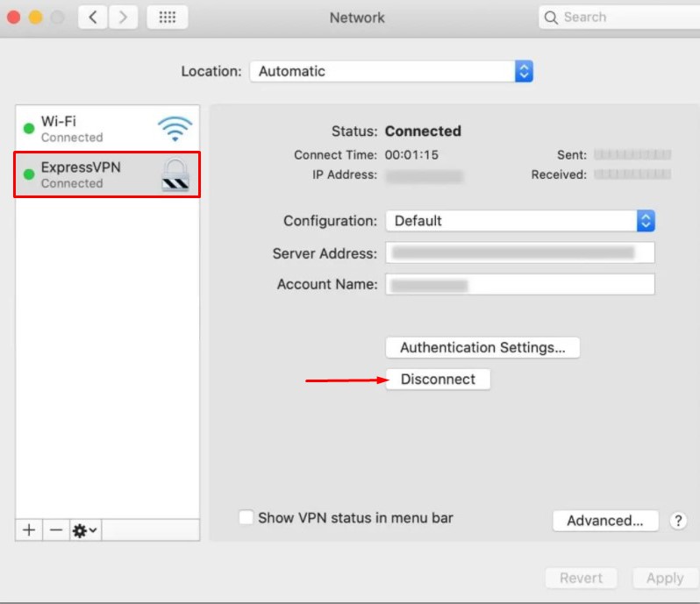Select the ExpressVPN service in sidebar
Image resolution: width=700 pixels, height=604 pixels.
(x=108, y=174)
